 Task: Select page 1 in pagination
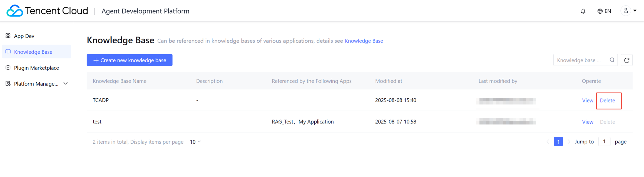[x=558, y=142]
